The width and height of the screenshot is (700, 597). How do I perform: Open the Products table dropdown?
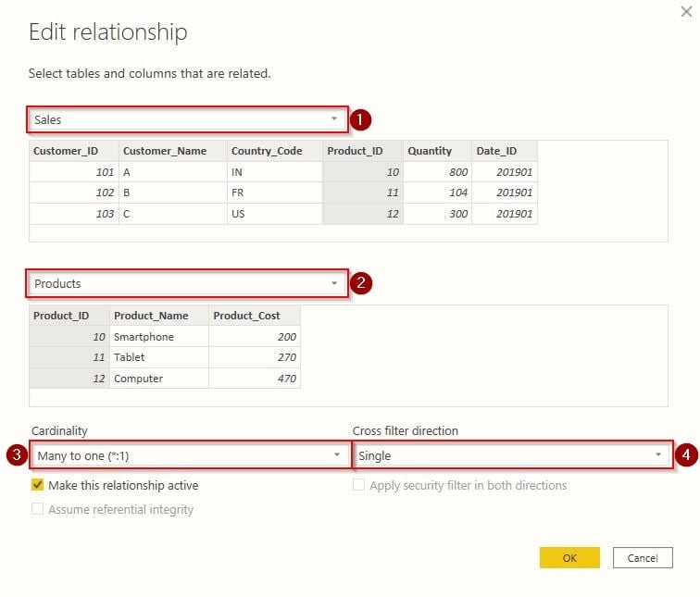click(187, 283)
